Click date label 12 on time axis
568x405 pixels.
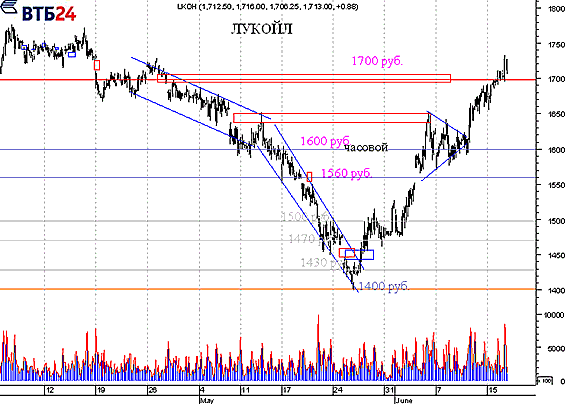tap(50, 391)
